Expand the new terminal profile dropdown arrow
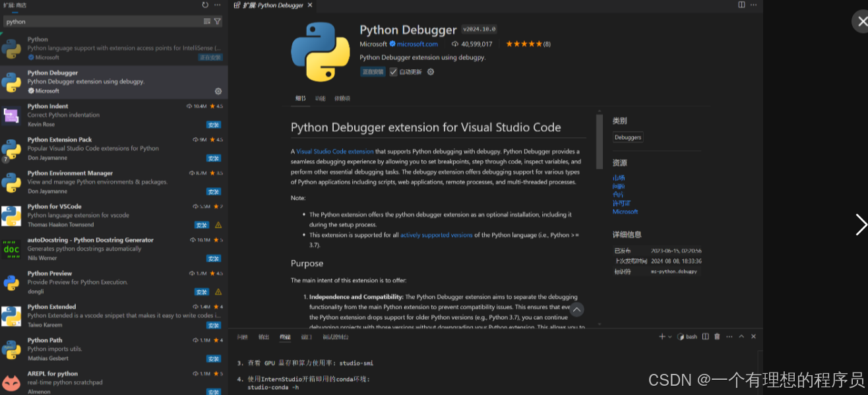 click(670, 336)
